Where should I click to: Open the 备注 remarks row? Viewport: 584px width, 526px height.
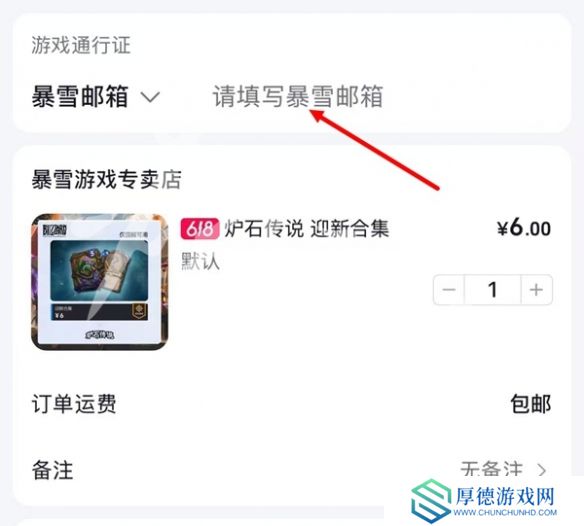click(x=292, y=470)
